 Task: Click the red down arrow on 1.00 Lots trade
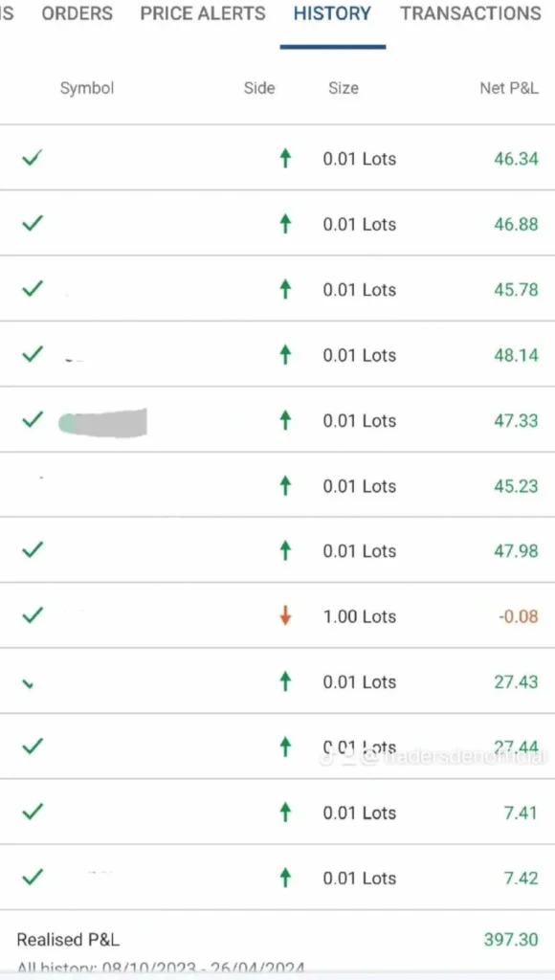pyautogui.click(x=285, y=616)
